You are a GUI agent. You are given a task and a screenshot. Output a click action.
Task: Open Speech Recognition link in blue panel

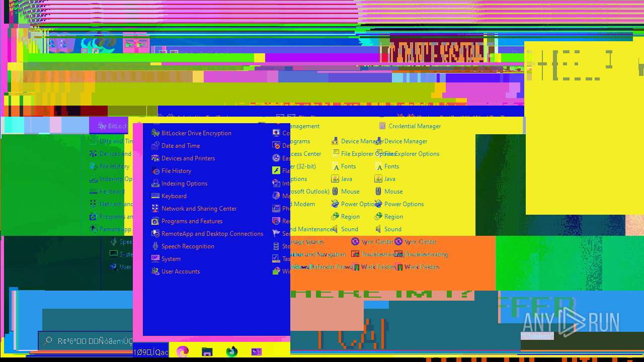coord(188,246)
